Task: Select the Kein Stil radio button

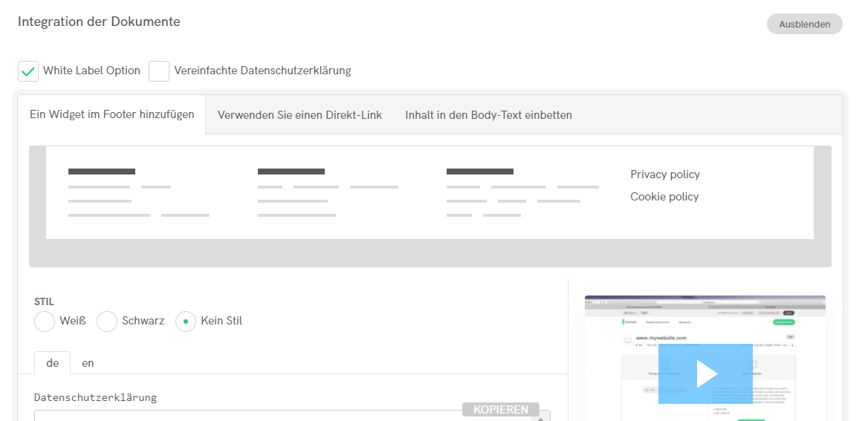Action: [186, 322]
